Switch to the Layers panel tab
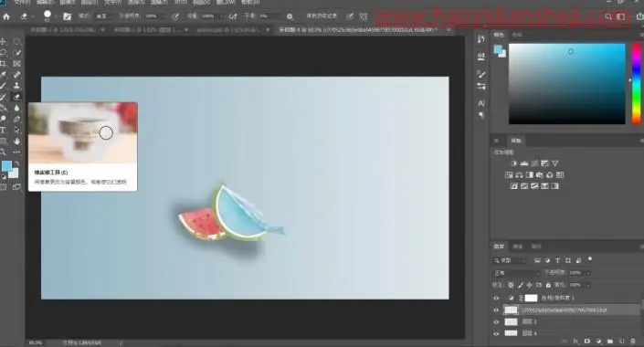Image resolution: width=644 pixels, height=347 pixels. [499, 247]
